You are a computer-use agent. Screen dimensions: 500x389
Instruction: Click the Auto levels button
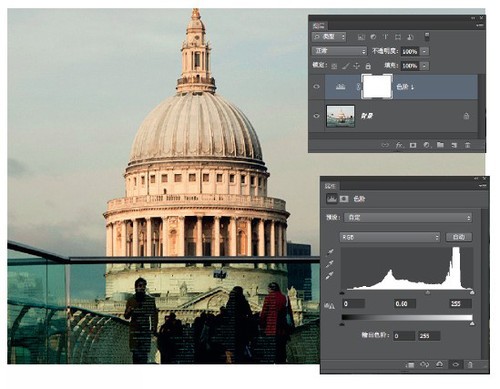[x=459, y=237]
